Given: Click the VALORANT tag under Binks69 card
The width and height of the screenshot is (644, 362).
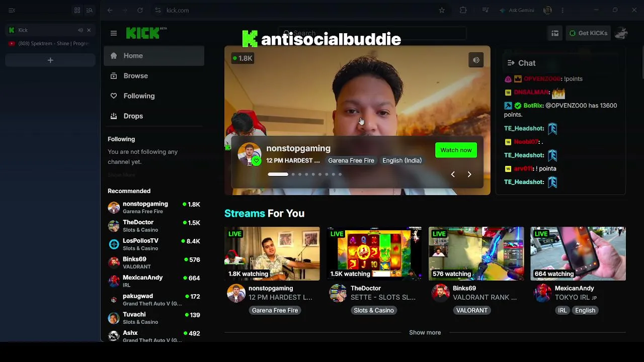Looking at the screenshot, I should pos(472,310).
